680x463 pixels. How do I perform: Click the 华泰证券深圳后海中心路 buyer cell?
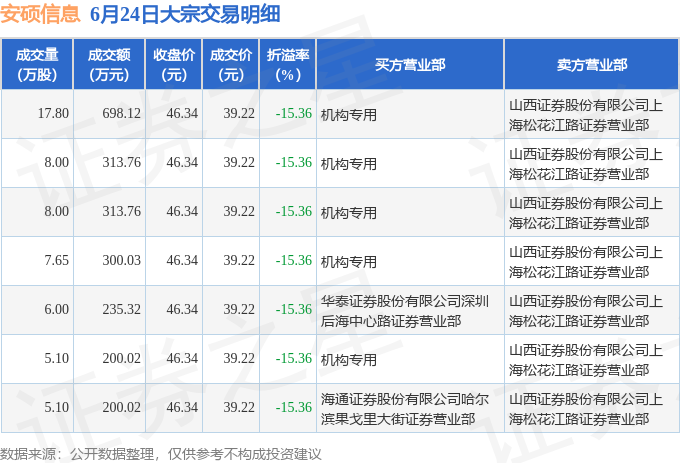tap(410, 310)
